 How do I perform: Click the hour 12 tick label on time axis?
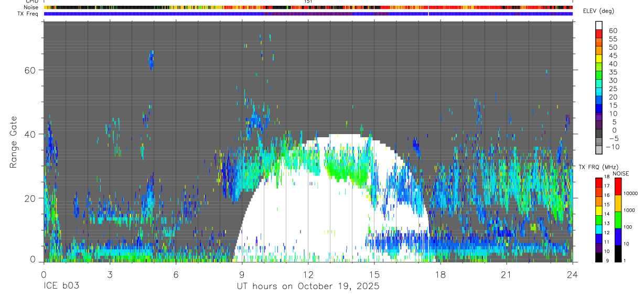click(308, 274)
